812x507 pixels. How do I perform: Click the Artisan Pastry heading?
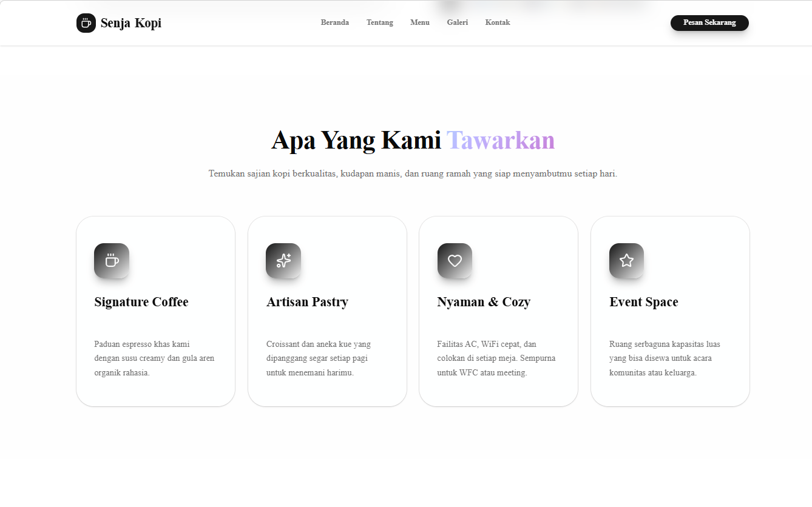coord(307,301)
